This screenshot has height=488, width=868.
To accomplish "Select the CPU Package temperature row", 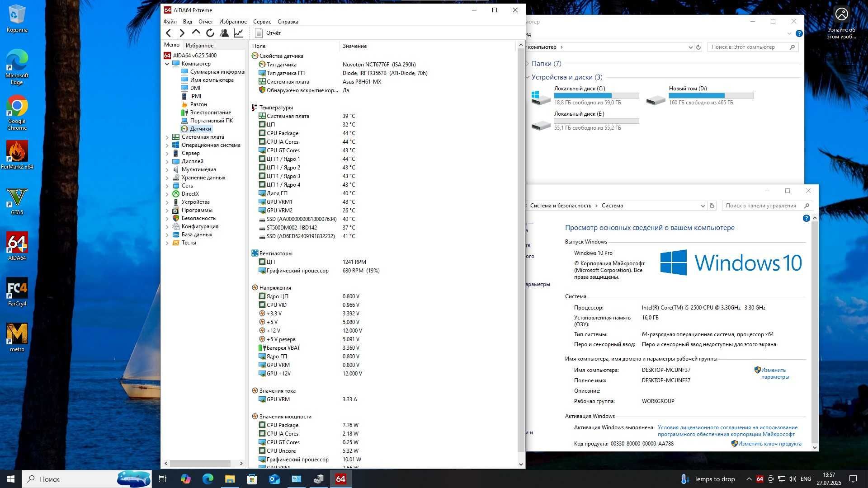I will (382, 133).
